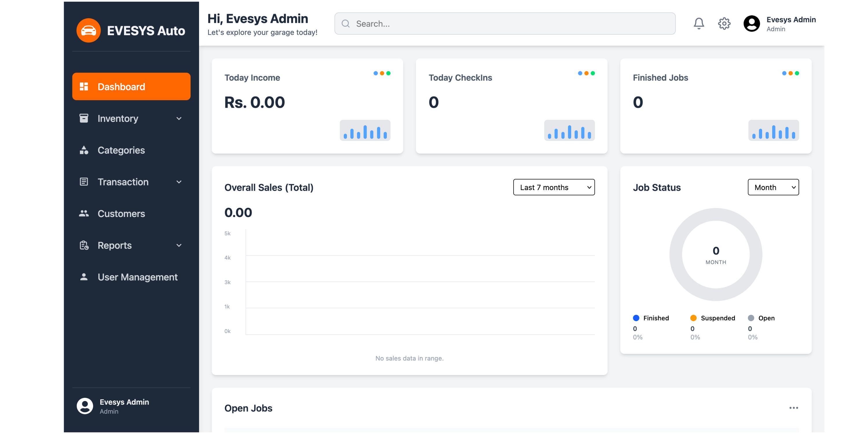Click the Today CheckIns bar chart icon
This screenshot has width=868, height=434.
tap(569, 130)
